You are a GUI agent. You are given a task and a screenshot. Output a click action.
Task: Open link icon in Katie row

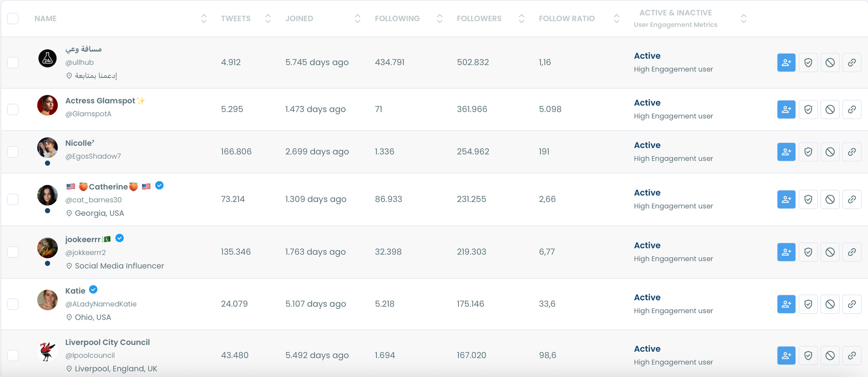(x=852, y=304)
